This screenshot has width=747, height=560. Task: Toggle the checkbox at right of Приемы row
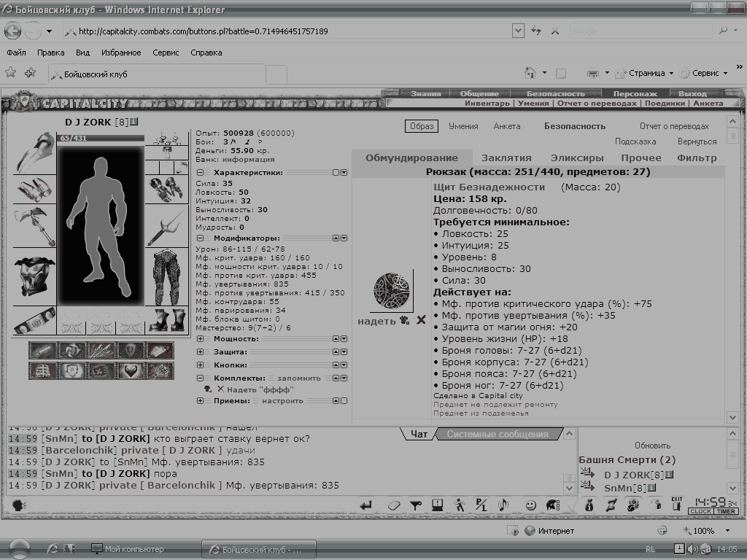coord(344,400)
